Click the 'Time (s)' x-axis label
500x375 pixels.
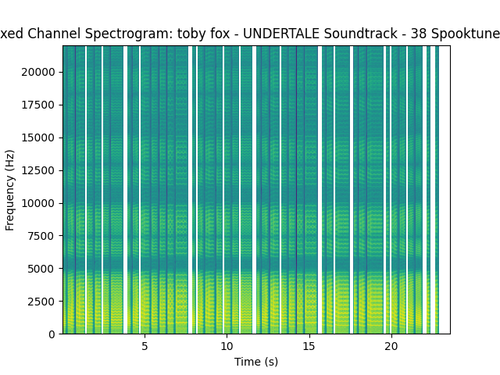256,362
